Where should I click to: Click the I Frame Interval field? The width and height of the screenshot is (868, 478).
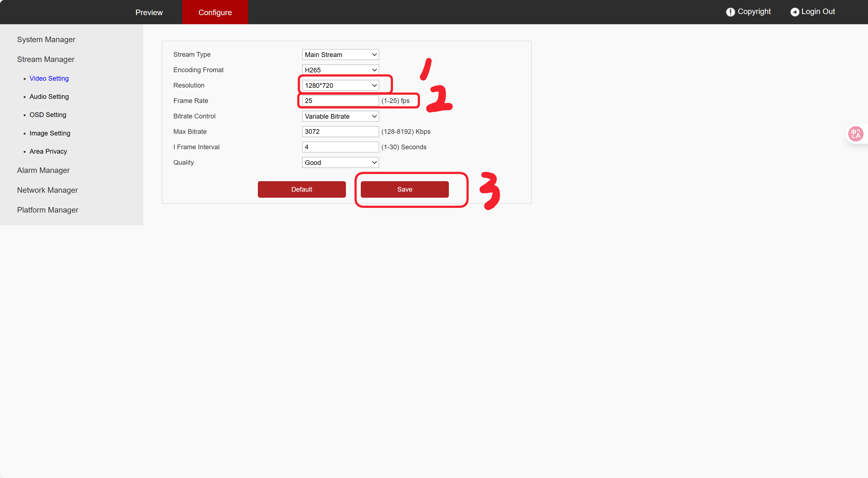pyautogui.click(x=340, y=147)
